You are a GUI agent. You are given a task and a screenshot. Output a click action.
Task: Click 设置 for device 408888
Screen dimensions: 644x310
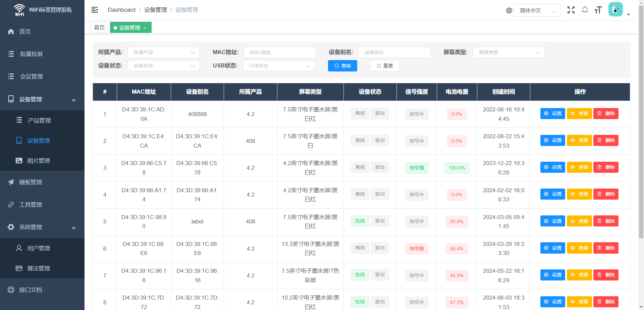coord(553,113)
